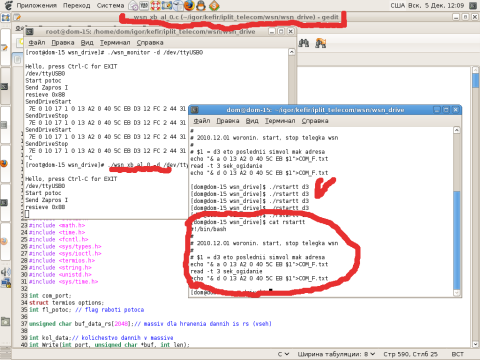
Task: Click line 'int com_port;' in gedit
Action: (x=50, y=296)
